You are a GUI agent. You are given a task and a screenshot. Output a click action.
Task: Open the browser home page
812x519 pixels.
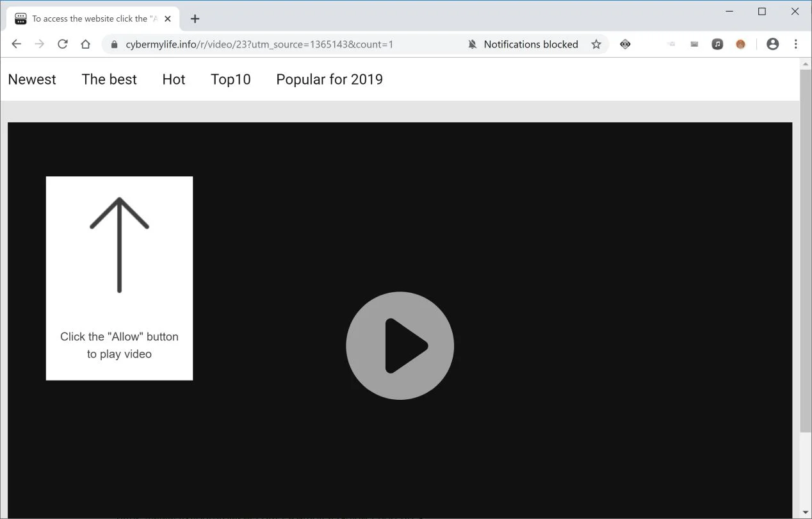(86, 44)
